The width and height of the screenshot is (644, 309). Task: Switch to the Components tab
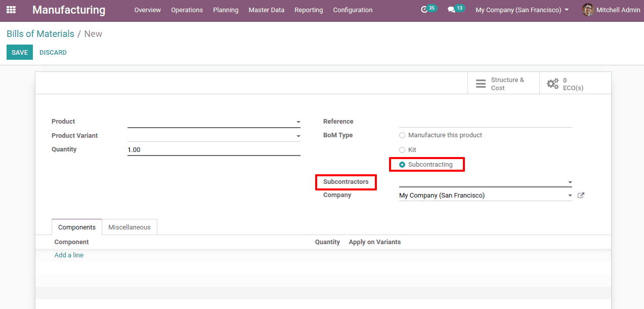click(x=77, y=227)
